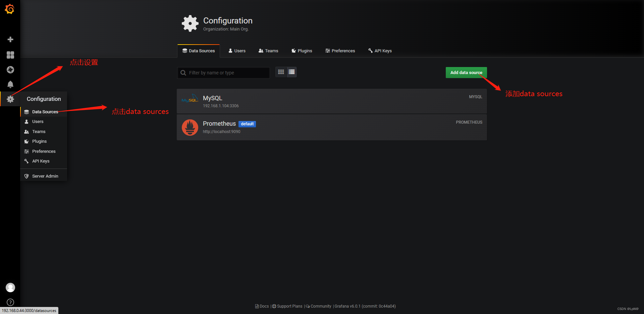Viewport: 644px width, 314px height.
Task: Select Teams in the sidebar flyout
Action: (x=44, y=132)
